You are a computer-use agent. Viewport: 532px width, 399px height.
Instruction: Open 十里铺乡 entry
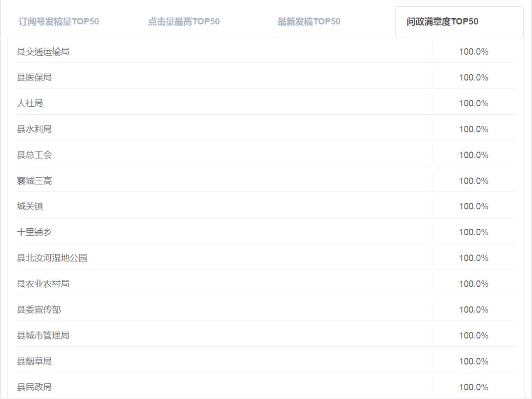coord(34,232)
